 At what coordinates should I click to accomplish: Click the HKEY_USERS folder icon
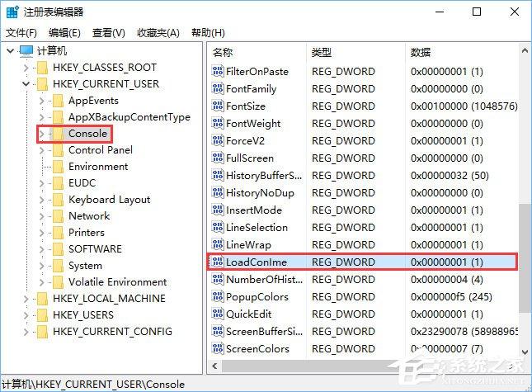[42, 315]
